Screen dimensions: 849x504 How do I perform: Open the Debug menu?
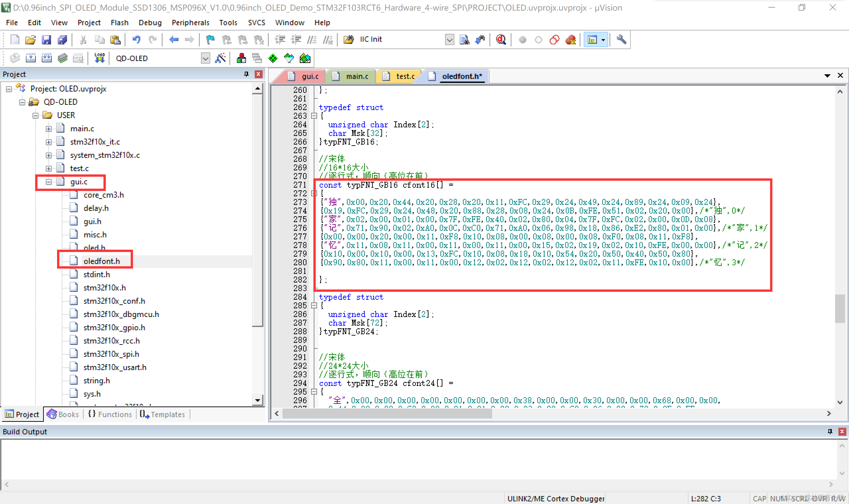150,23
